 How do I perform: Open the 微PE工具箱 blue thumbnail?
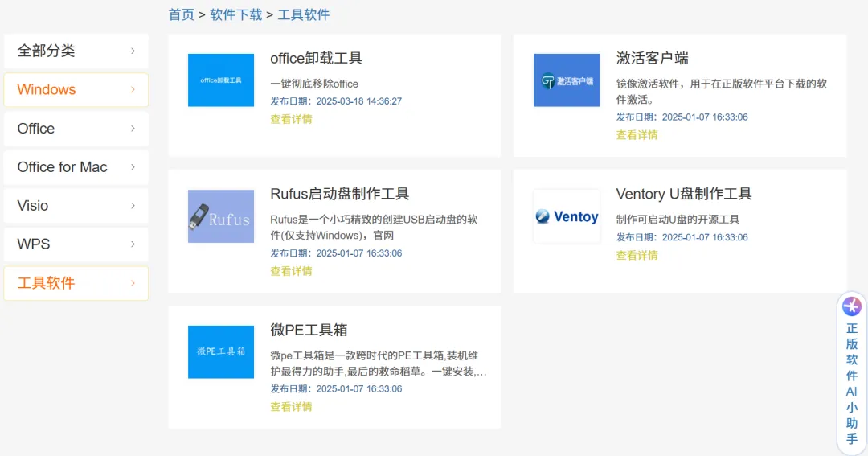coord(221,351)
